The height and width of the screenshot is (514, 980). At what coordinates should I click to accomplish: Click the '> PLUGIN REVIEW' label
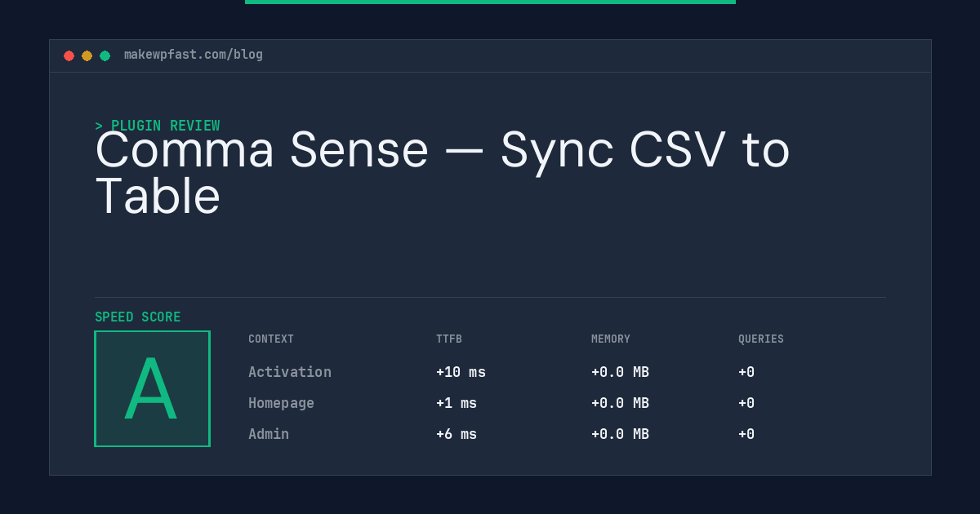click(158, 126)
